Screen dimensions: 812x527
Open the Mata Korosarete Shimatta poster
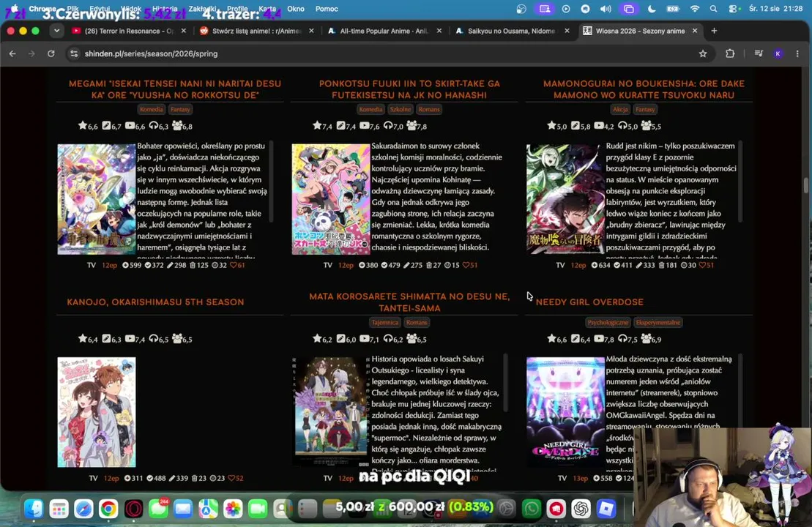[x=331, y=412]
